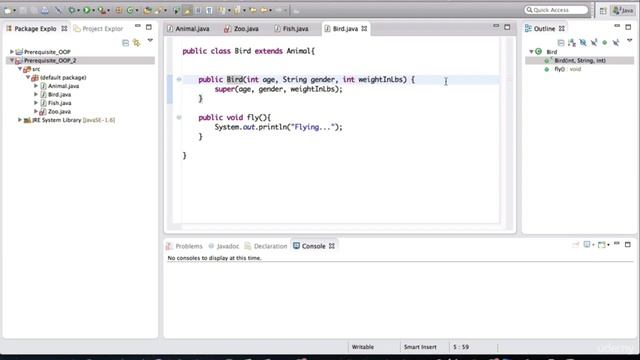Start Debug with the green bug icon
The image size is (640, 360).
[x=72, y=10]
